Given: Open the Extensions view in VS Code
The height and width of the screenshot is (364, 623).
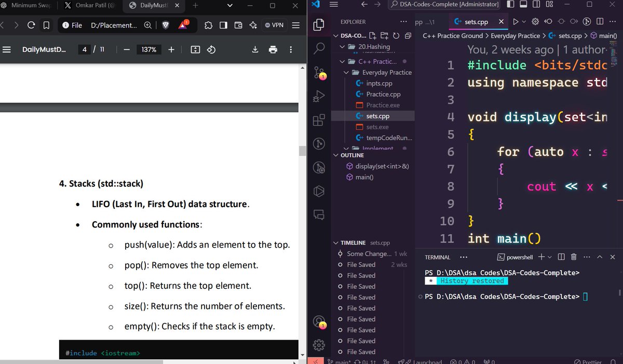Looking at the screenshot, I should coord(319,120).
